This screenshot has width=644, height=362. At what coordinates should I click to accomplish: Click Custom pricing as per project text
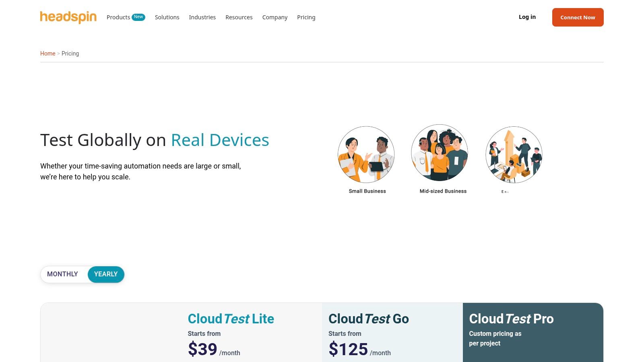click(495, 338)
